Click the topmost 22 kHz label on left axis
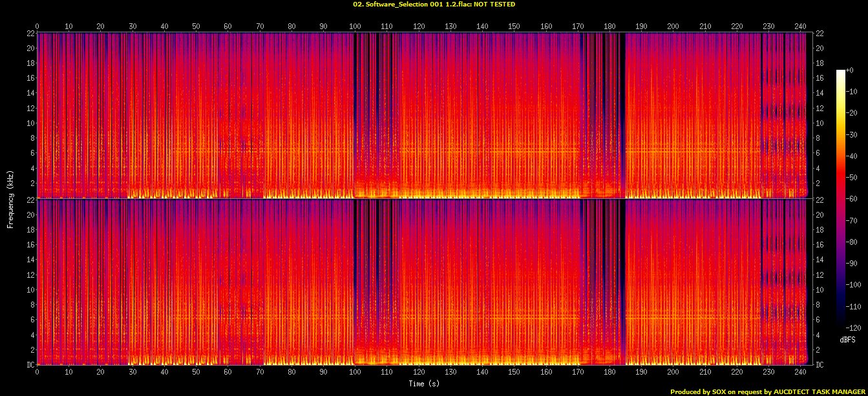 click(x=30, y=34)
